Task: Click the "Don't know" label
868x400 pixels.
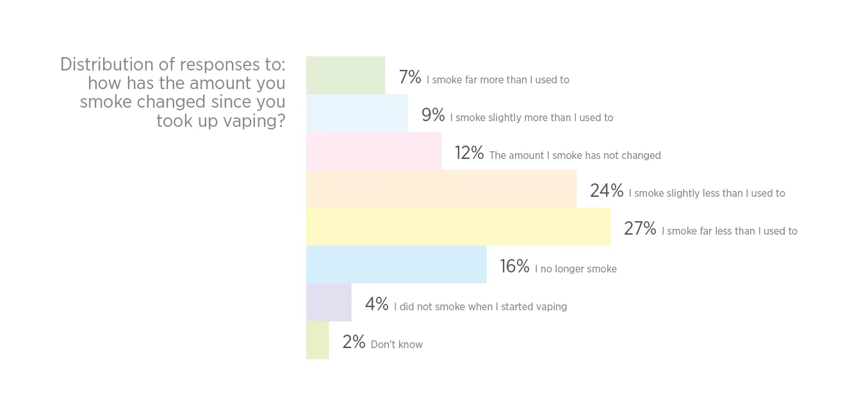Action: click(397, 345)
